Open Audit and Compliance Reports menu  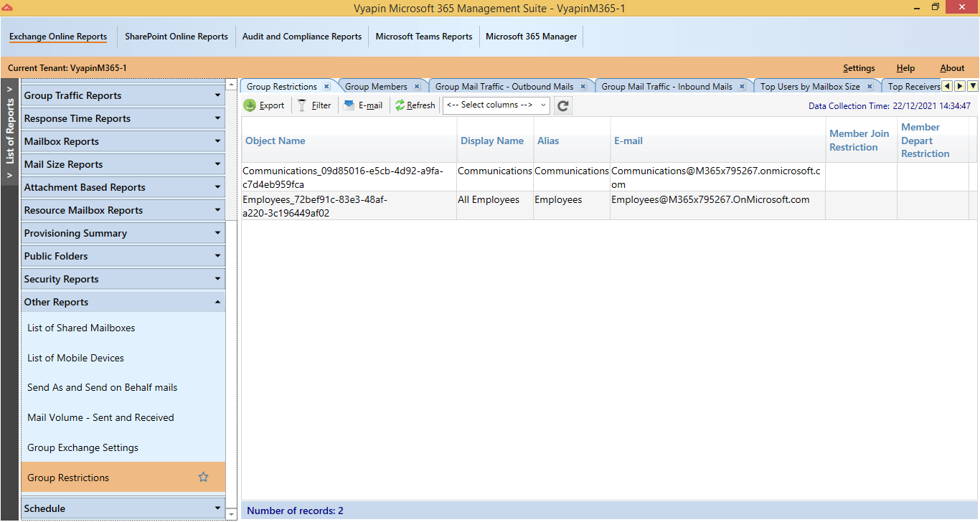click(302, 37)
